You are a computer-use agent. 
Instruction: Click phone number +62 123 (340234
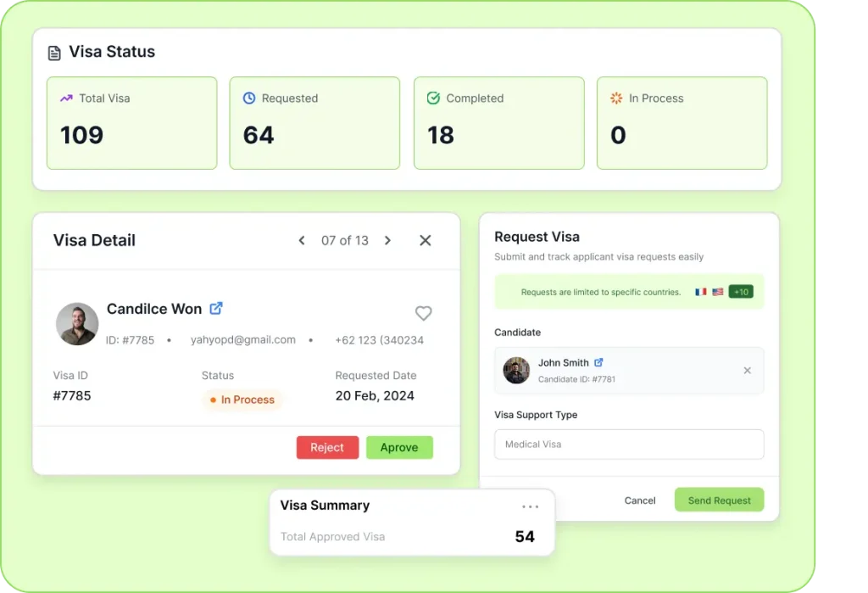[379, 340]
